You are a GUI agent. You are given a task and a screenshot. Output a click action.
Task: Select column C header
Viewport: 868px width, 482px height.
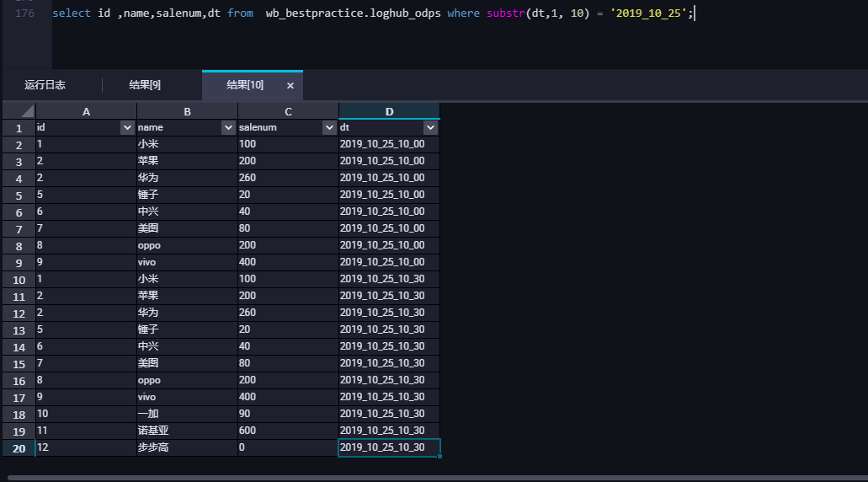pos(288,111)
